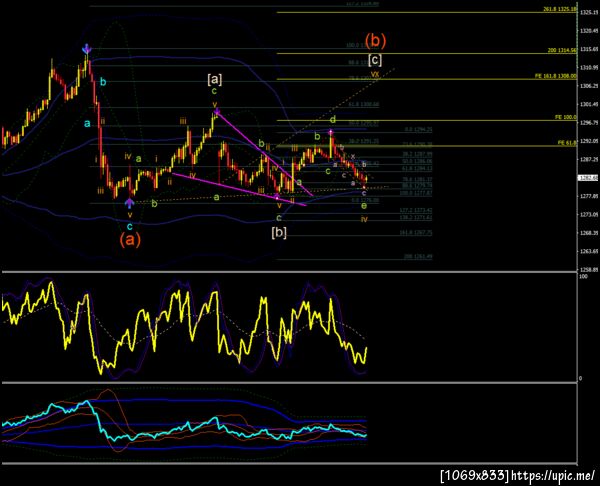Viewport: 600px width, 486px height.
Task: Click the 1292.05 price axis value
Action: pos(589,141)
